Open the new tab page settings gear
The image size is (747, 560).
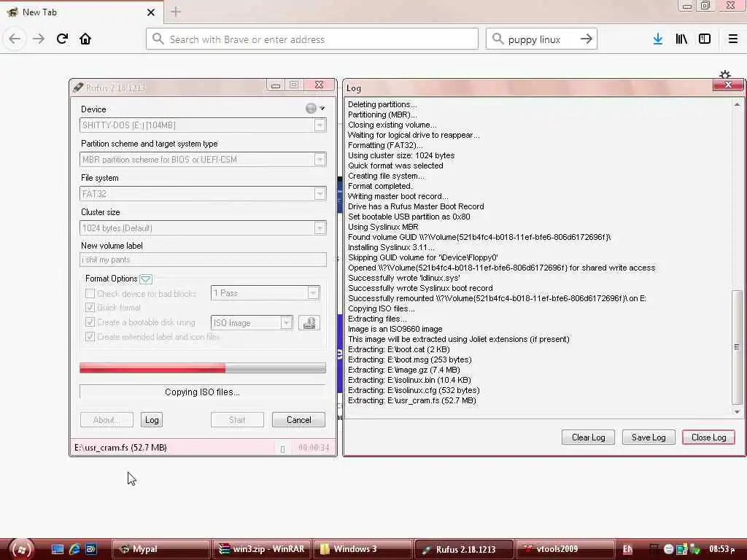pos(725,75)
